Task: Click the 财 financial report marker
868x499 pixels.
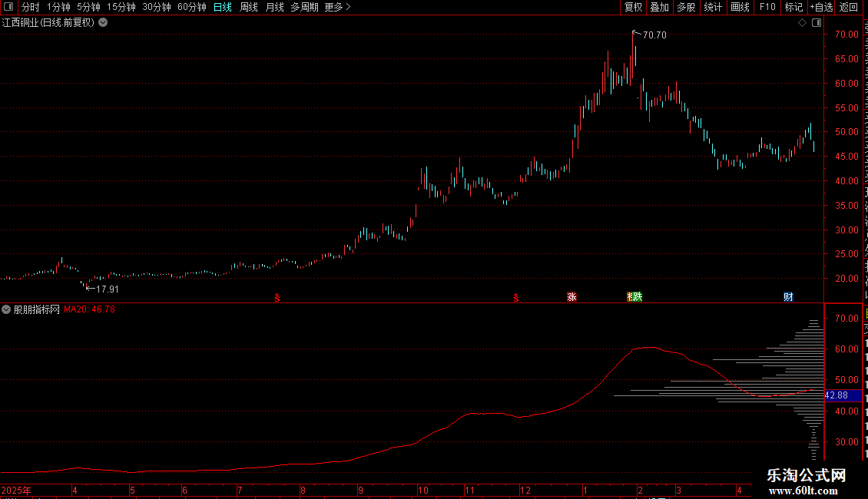Action: [788, 297]
